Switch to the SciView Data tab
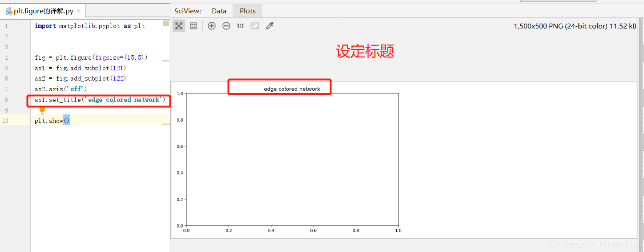Screen dimensions: 644x252 (x=219, y=11)
